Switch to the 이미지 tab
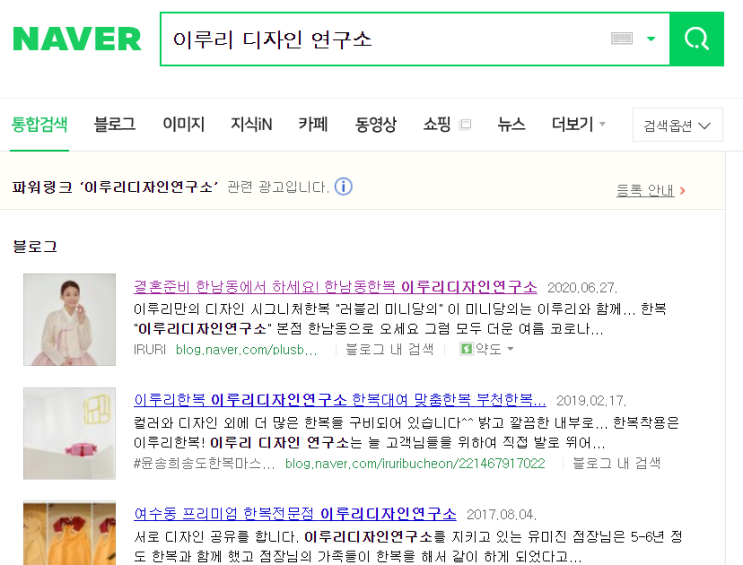 183,124
